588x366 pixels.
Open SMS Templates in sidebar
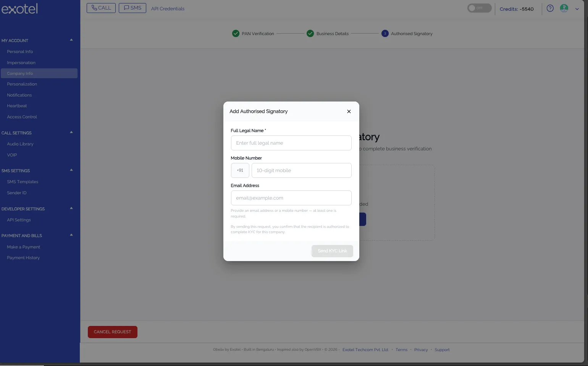tap(23, 182)
